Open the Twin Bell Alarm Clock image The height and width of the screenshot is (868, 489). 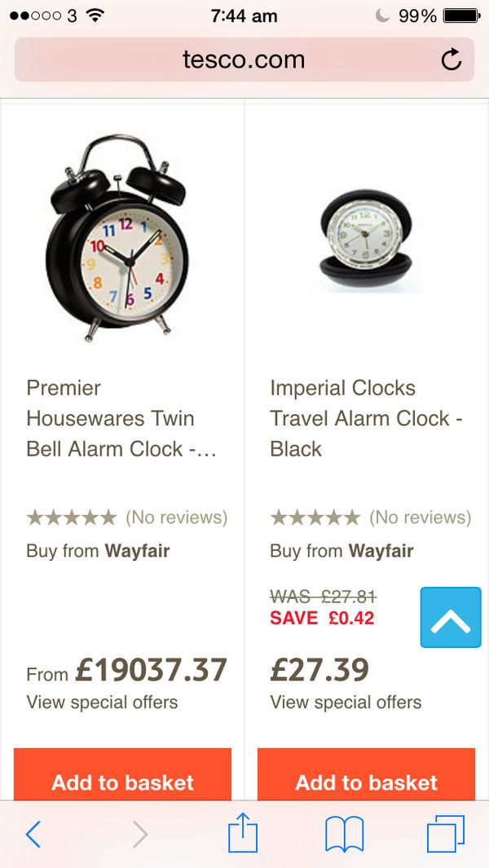coord(117,239)
